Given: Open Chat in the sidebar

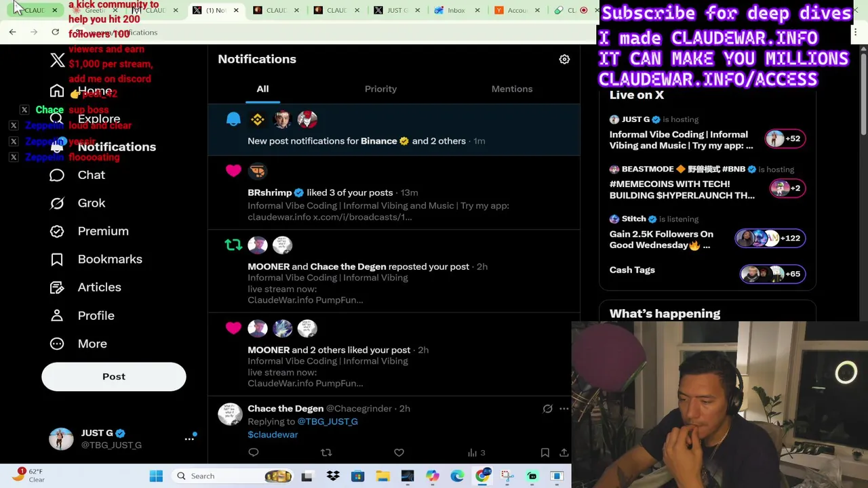Looking at the screenshot, I should [77, 175].
